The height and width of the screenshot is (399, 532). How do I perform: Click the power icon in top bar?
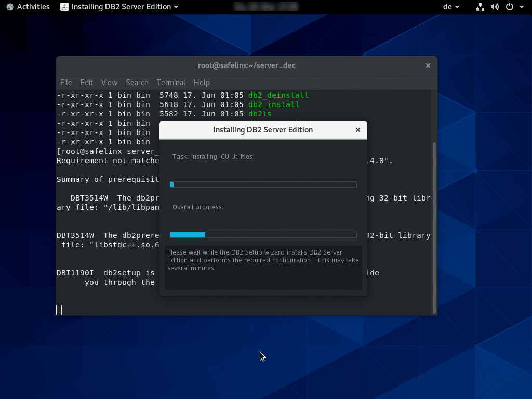tap(509, 7)
